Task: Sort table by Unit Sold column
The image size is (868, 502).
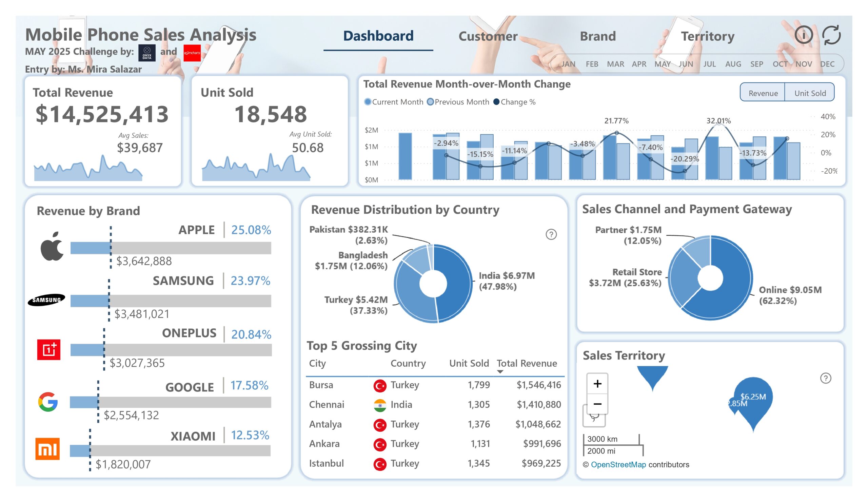Action: [x=469, y=363]
